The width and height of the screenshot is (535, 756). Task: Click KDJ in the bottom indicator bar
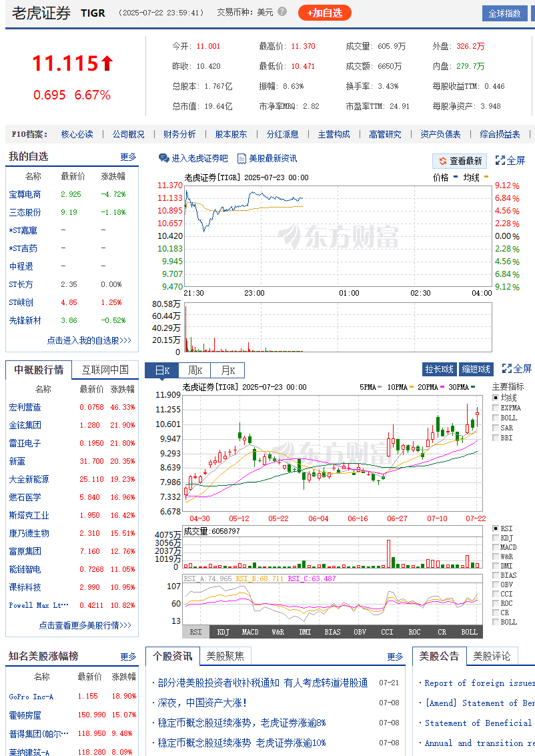pos(223,632)
